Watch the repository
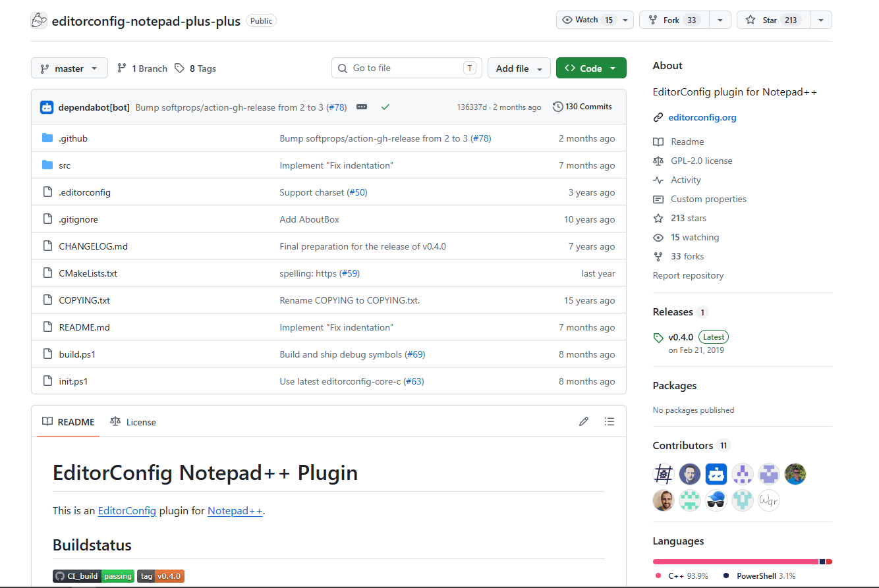The image size is (879, 588). pos(588,20)
